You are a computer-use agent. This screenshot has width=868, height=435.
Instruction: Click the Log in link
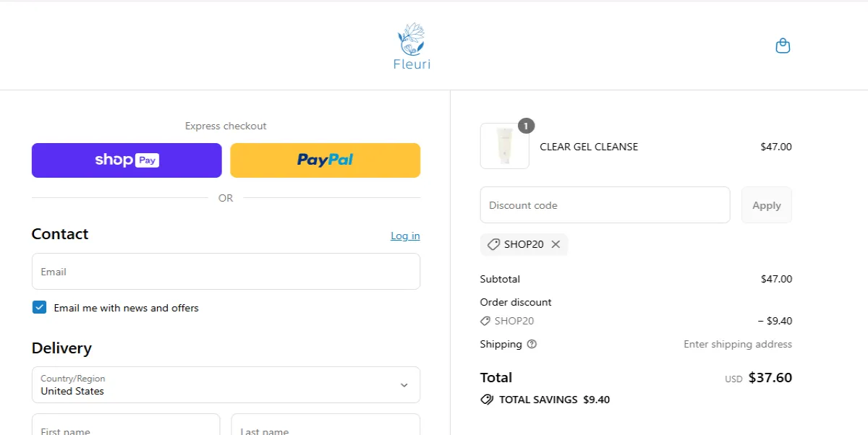point(405,236)
